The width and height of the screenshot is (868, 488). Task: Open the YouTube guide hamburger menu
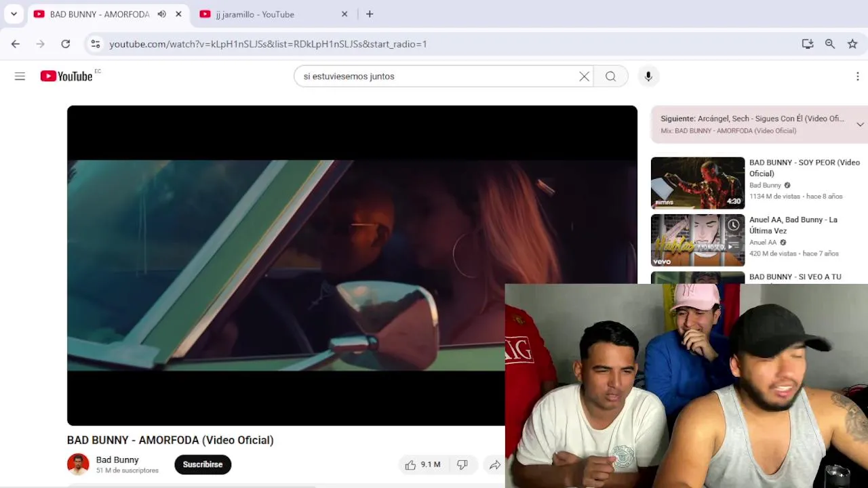[x=20, y=77]
